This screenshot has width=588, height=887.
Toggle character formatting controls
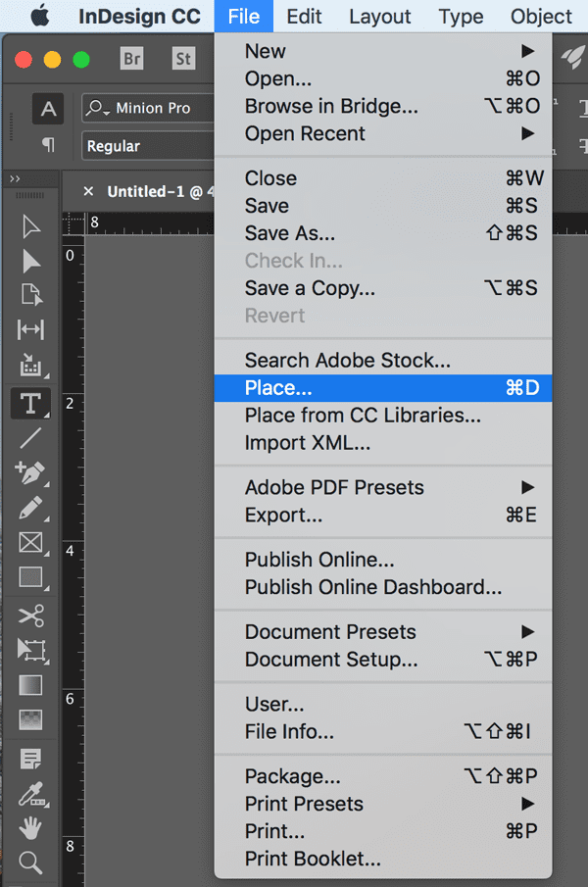48,108
